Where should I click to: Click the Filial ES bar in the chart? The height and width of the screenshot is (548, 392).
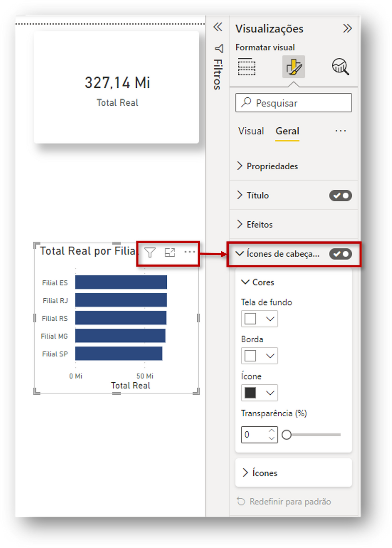pyautogui.click(x=121, y=282)
